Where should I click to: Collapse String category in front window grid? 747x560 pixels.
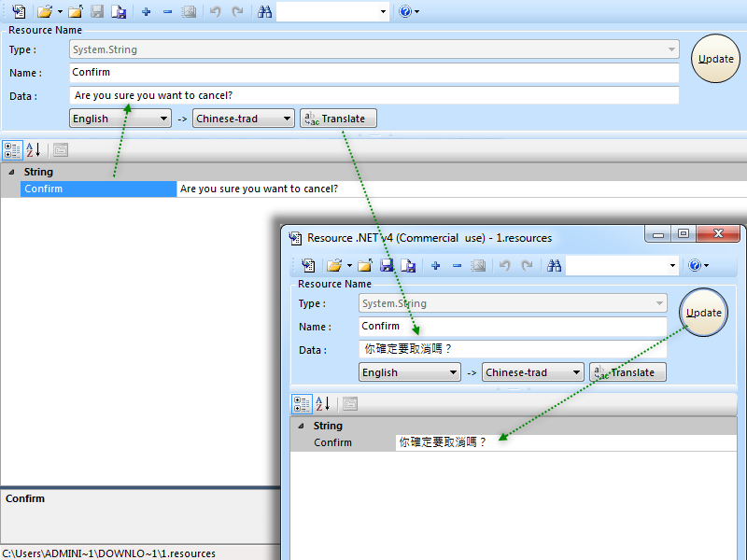tap(301, 427)
